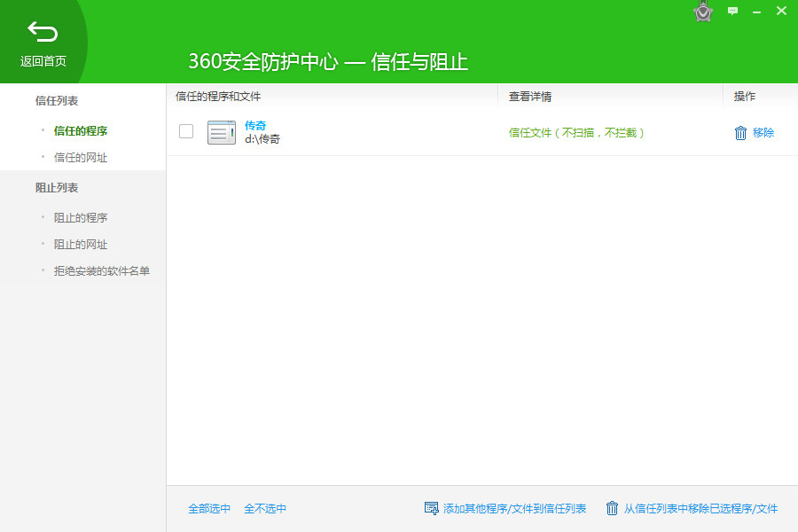Click 信任的程序和文件 column header
798x532 pixels.
[218, 97]
